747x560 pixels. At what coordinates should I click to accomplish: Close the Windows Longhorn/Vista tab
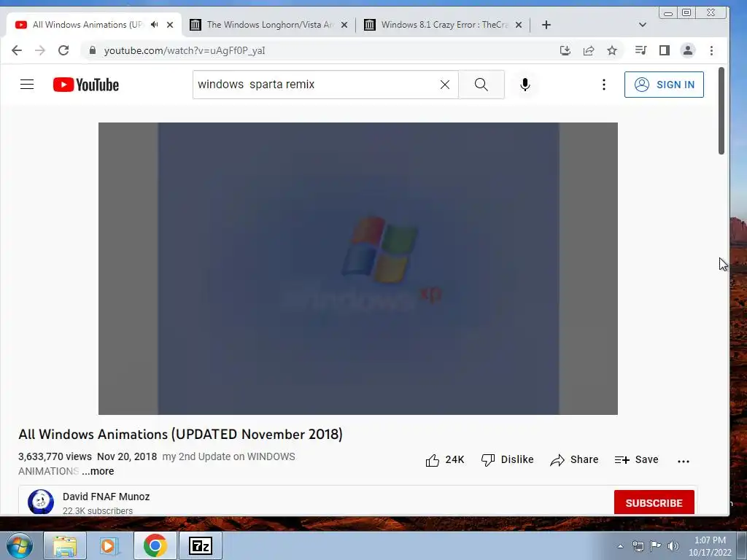[x=344, y=25]
